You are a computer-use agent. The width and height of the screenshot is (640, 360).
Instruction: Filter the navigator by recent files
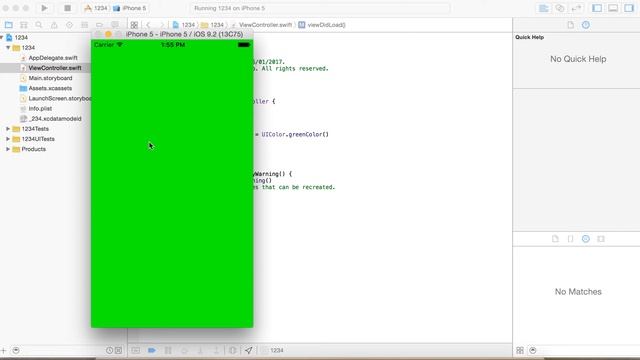pos(109,350)
